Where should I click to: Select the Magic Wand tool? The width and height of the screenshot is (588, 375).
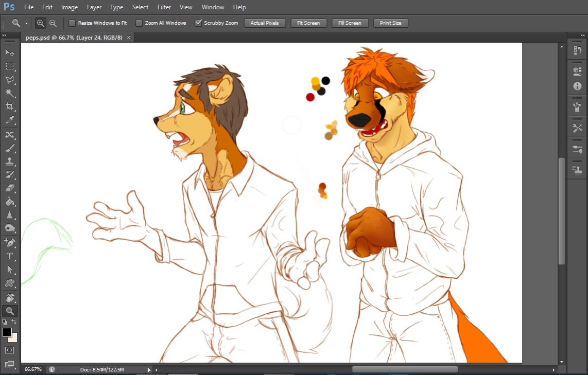(x=10, y=93)
